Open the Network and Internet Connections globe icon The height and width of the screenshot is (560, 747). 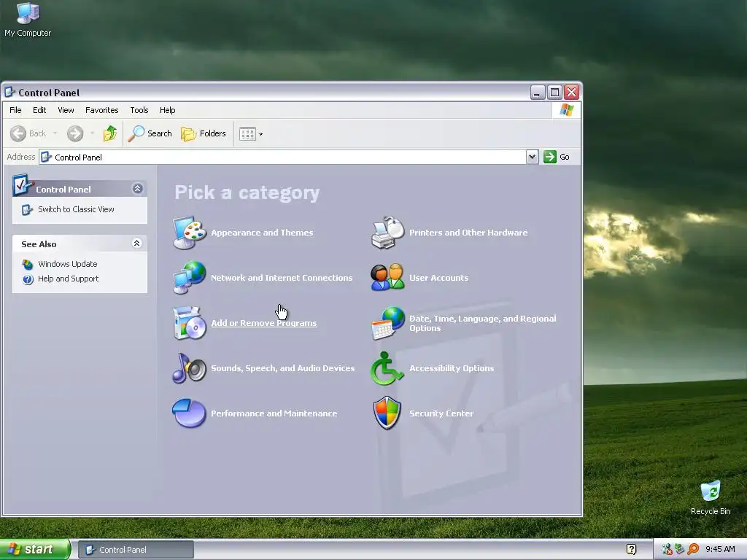189,278
